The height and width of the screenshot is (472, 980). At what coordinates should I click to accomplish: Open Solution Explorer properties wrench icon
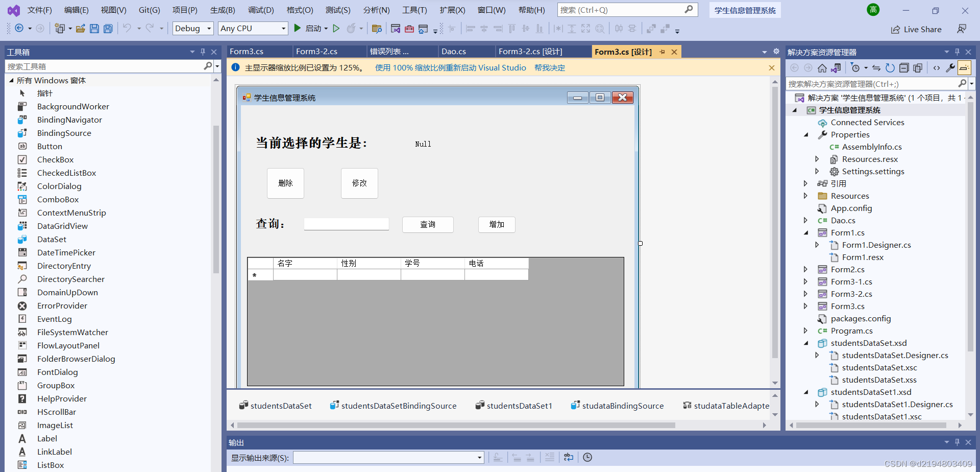click(x=950, y=67)
